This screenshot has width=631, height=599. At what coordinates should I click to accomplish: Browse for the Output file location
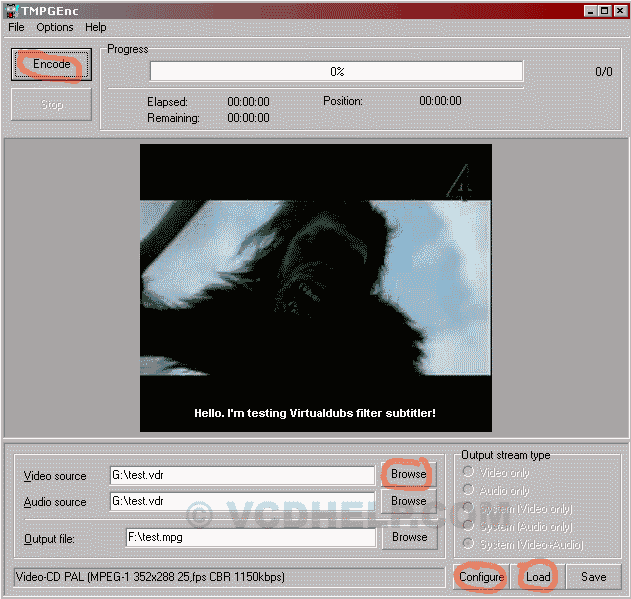[x=408, y=537]
